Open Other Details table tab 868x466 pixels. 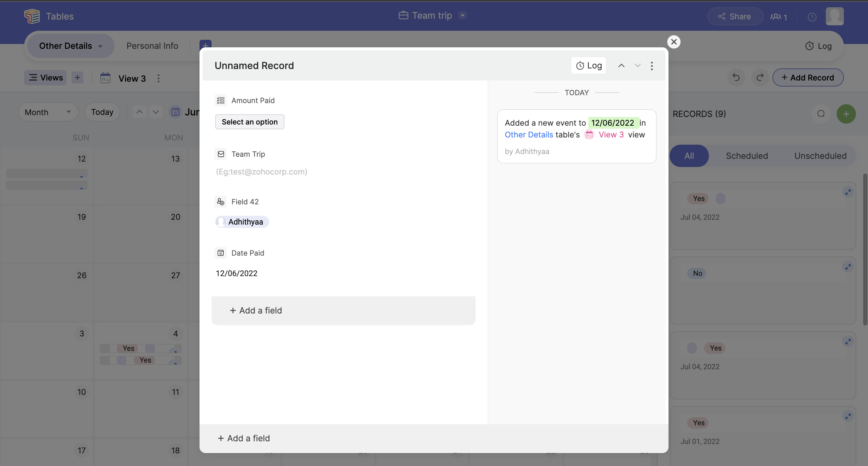coord(65,46)
